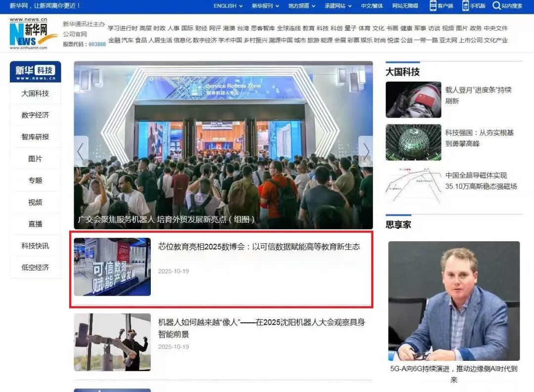Click the Xinhuanet NEWS logo
The image size is (534, 392).
33,34
